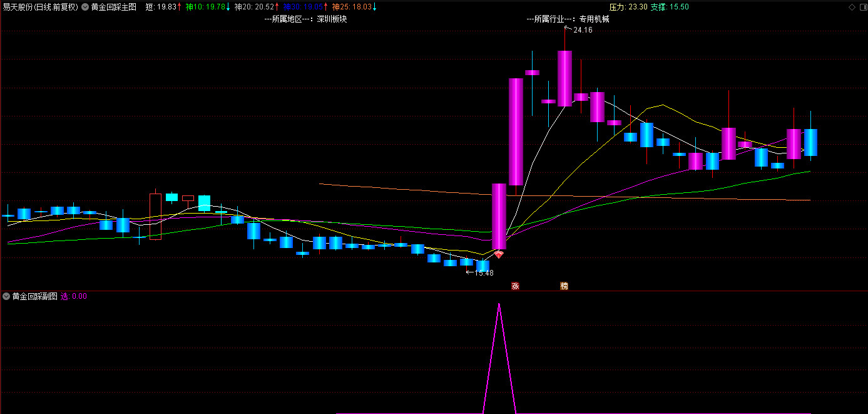Screen dimensions: 868x414
Task: Click the 支撑 15.50 support label
Action: [670, 7]
